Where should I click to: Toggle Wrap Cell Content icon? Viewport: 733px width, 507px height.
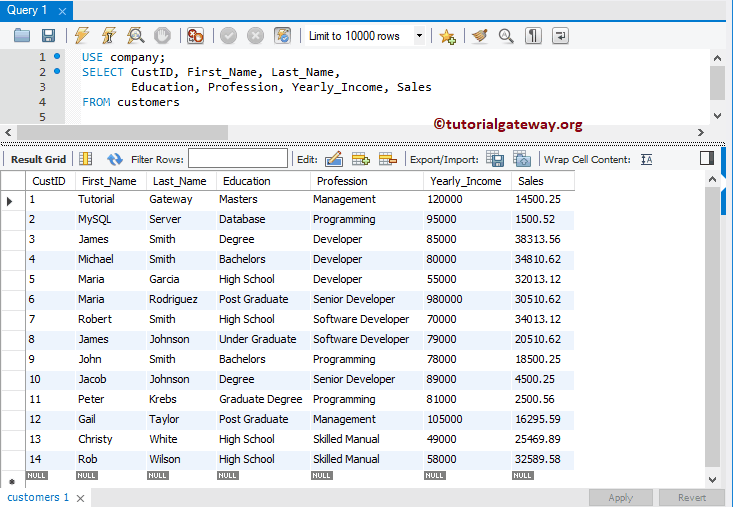click(646, 159)
